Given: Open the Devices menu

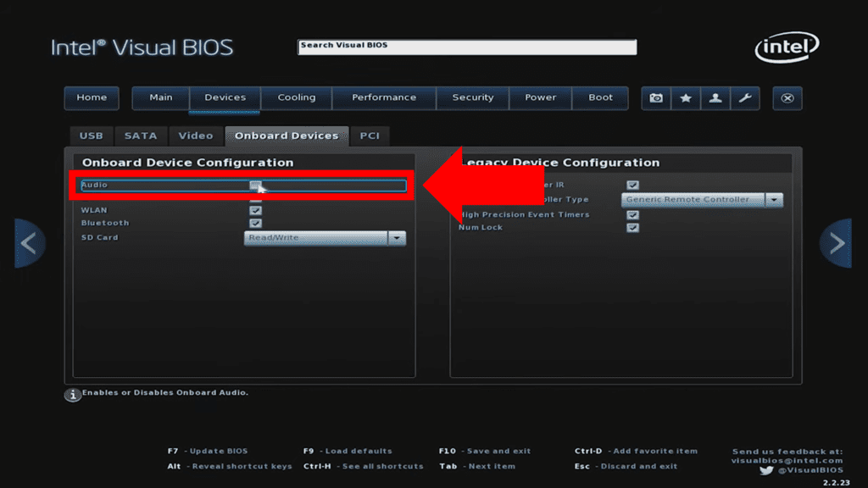Looking at the screenshot, I should pyautogui.click(x=225, y=98).
